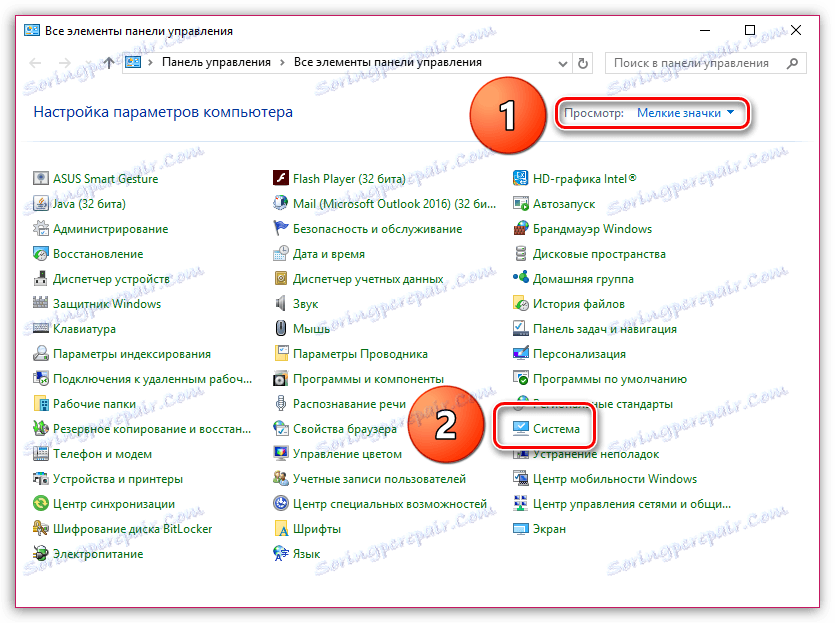Open the Клавиатура icon

coord(40,329)
